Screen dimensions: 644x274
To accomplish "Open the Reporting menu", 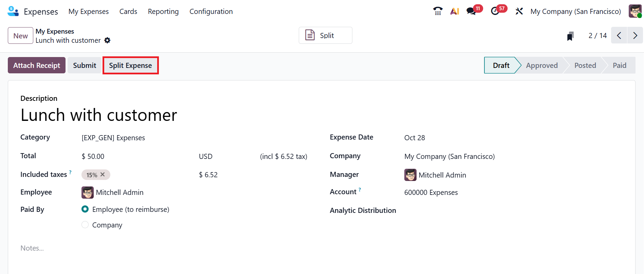I will 163,12.
